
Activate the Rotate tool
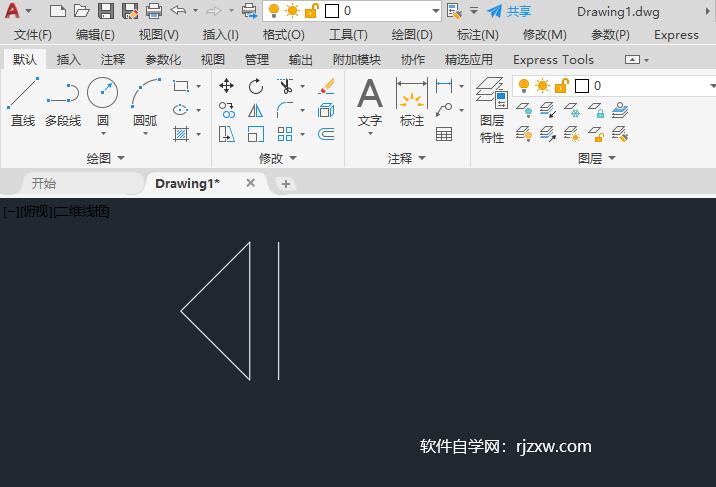point(256,86)
